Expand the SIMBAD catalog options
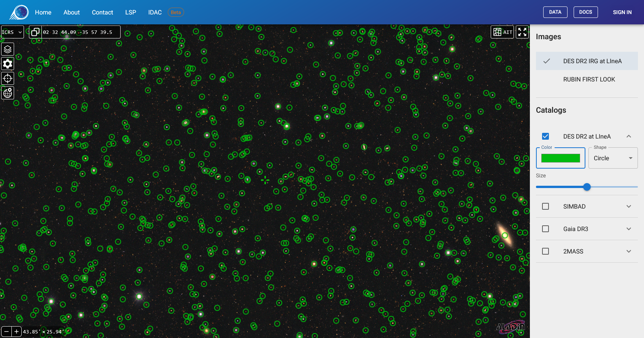Screen dimensions: 644x338 pos(629,206)
